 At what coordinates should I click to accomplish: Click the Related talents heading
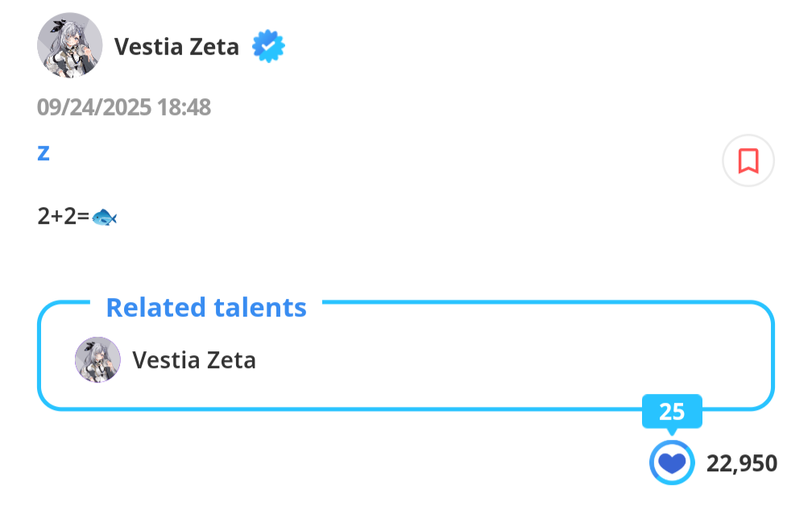point(206,307)
